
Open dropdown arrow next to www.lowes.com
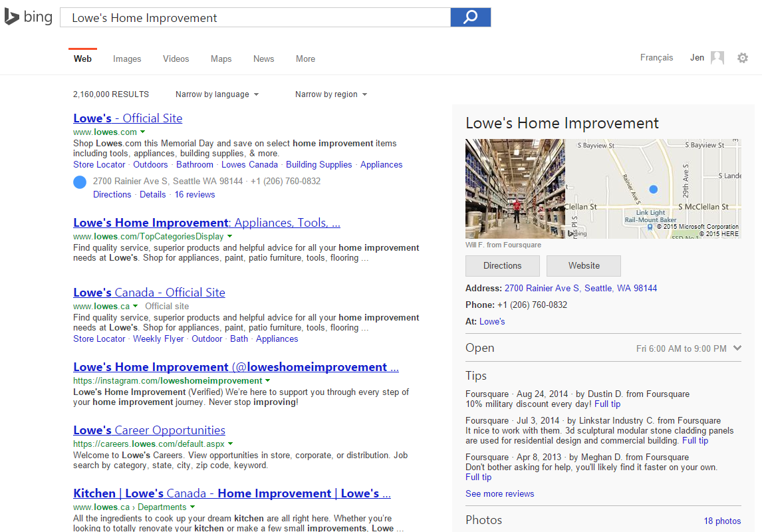[x=143, y=132]
